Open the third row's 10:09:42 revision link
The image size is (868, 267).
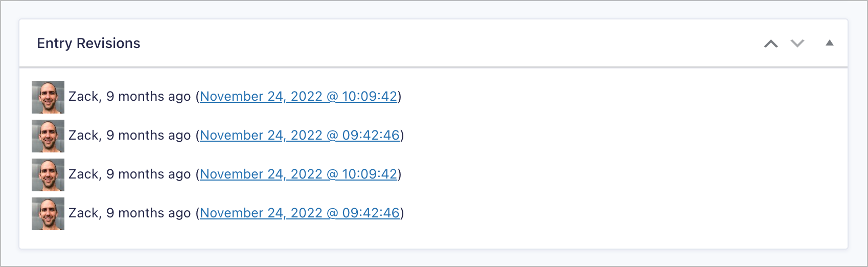tap(298, 174)
